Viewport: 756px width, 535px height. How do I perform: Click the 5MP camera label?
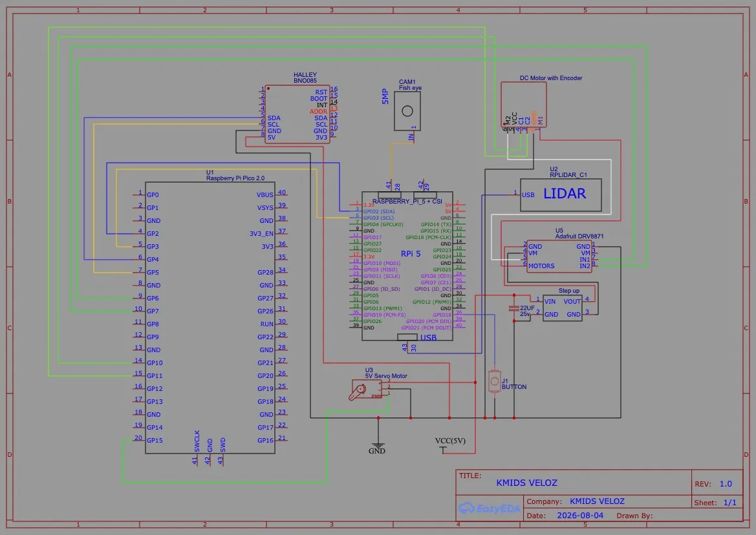[385, 96]
